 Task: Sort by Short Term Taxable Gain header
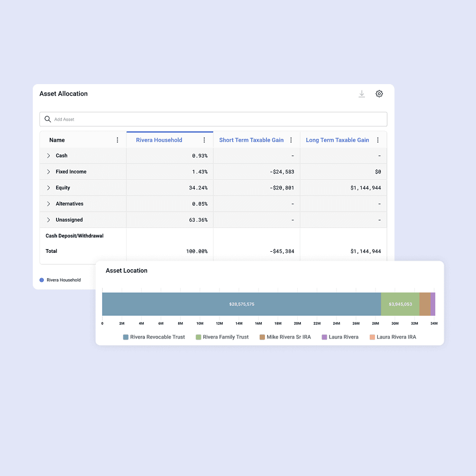click(251, 140)
